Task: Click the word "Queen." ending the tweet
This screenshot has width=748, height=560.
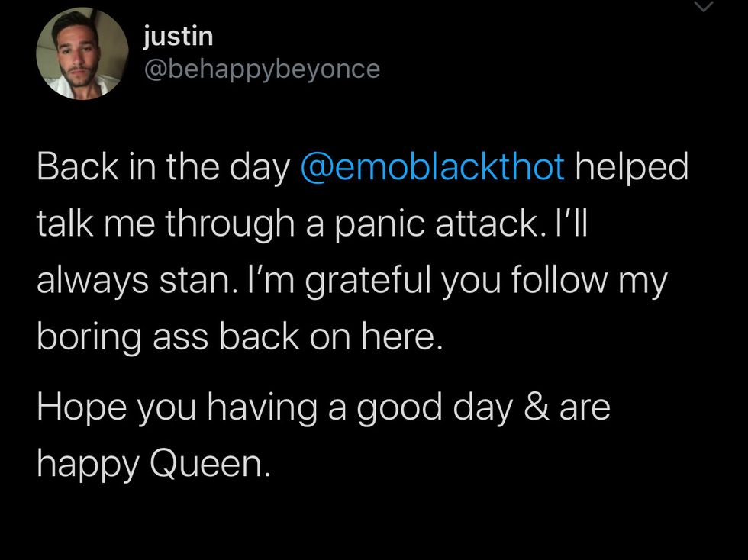Action: tap(209, 463)
